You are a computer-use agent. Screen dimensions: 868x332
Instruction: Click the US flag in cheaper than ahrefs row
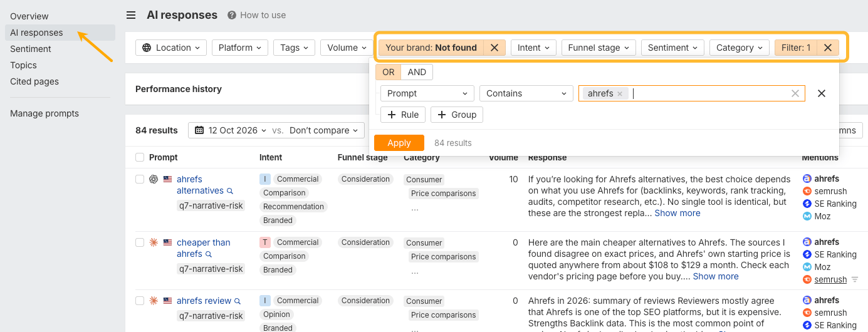pos(167,242)
